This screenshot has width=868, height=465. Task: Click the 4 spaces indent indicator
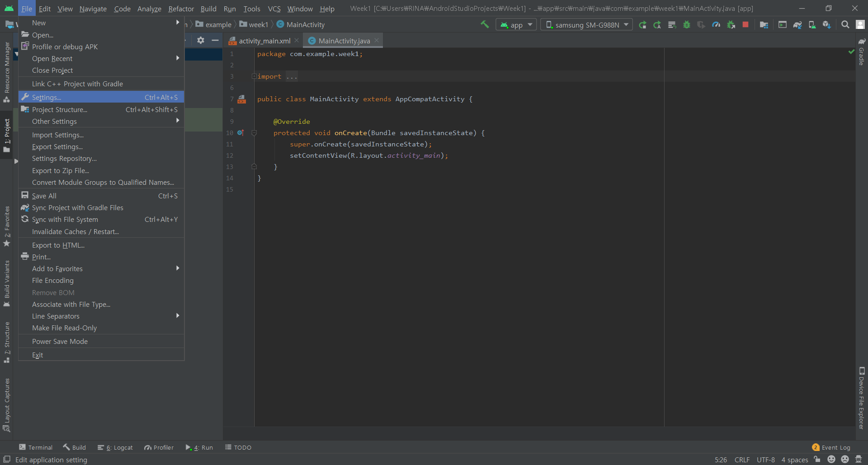click(794, 460)
